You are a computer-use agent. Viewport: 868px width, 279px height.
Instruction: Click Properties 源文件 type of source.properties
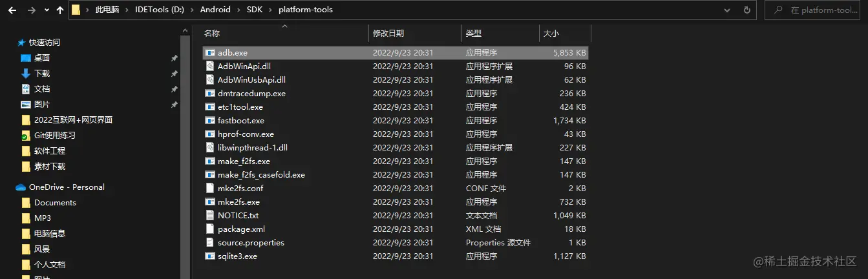(498, 242)
